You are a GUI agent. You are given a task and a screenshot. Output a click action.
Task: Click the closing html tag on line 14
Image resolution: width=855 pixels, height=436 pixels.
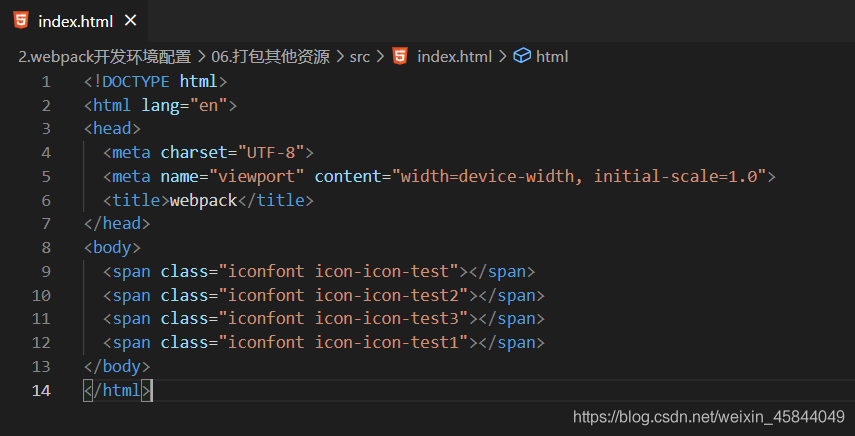click(x=117, y=390)
